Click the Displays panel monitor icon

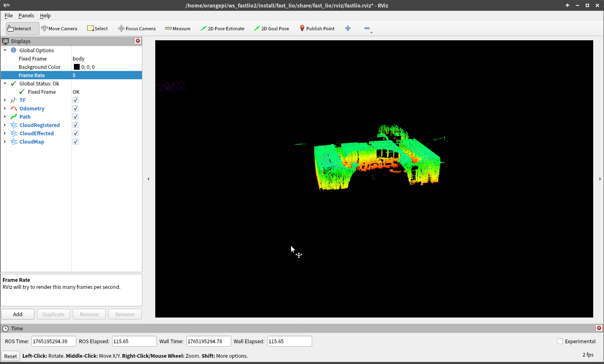click(5, 41)
